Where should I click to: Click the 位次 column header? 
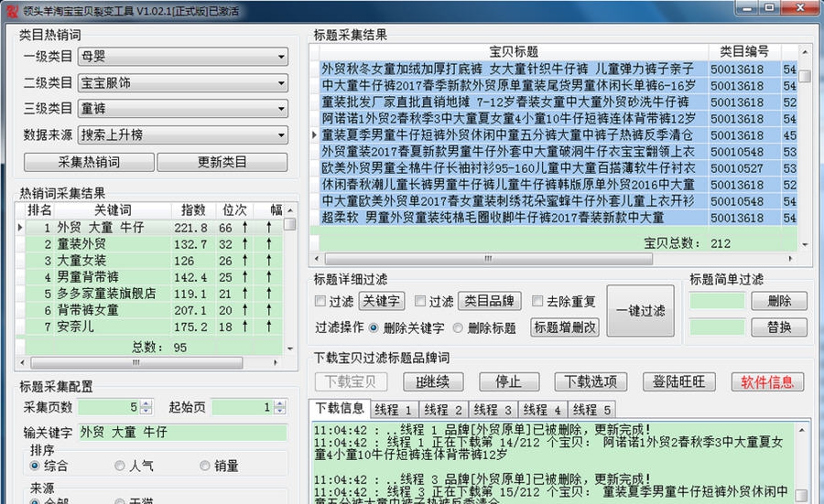(235, 210)
